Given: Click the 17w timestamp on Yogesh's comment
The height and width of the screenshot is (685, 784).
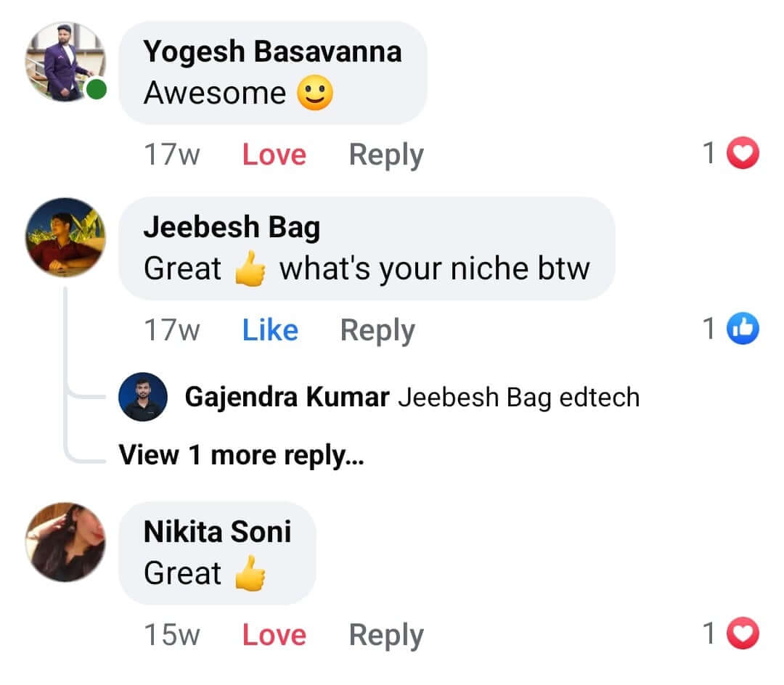Looking at the screenshot, I should pyautogui.click(x=171, y=155).
